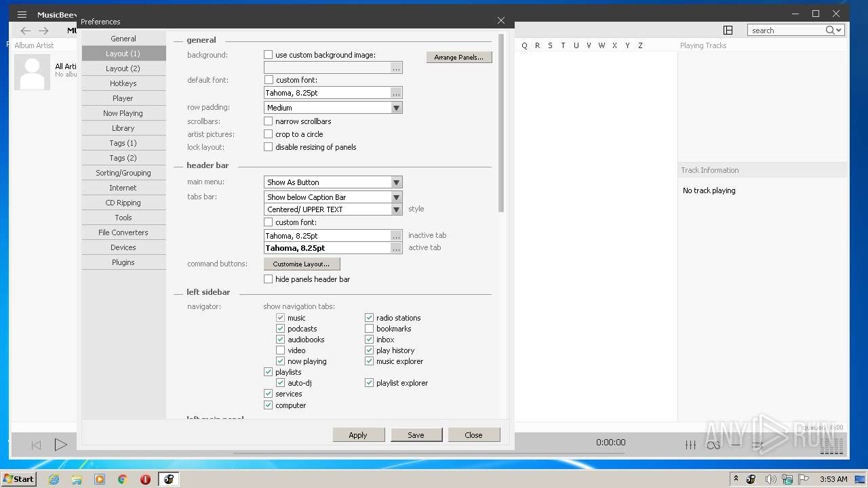This screenshot has height=488, width=868.
Task: Apply the preference changes
Action: pyautogui.click(x=358, y=435)
